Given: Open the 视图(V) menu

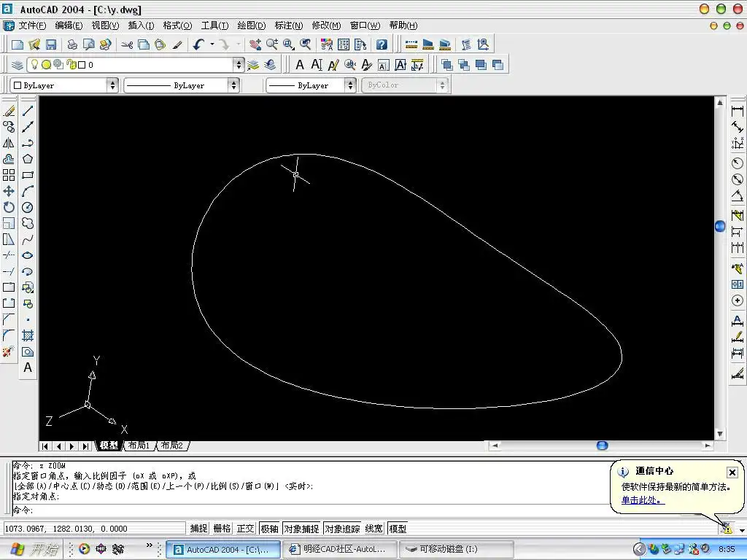Looking at the screenshot, I should tap(105, 26).
